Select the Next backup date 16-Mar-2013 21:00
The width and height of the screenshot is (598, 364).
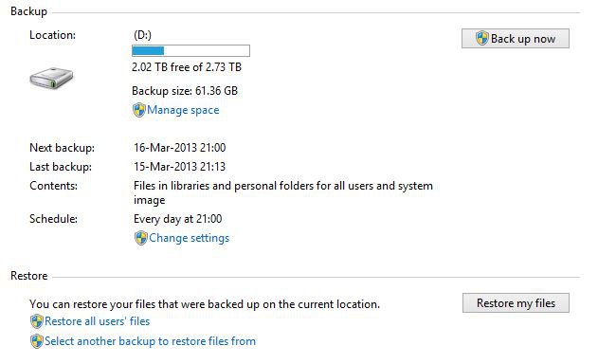click(x=180, y=148)
